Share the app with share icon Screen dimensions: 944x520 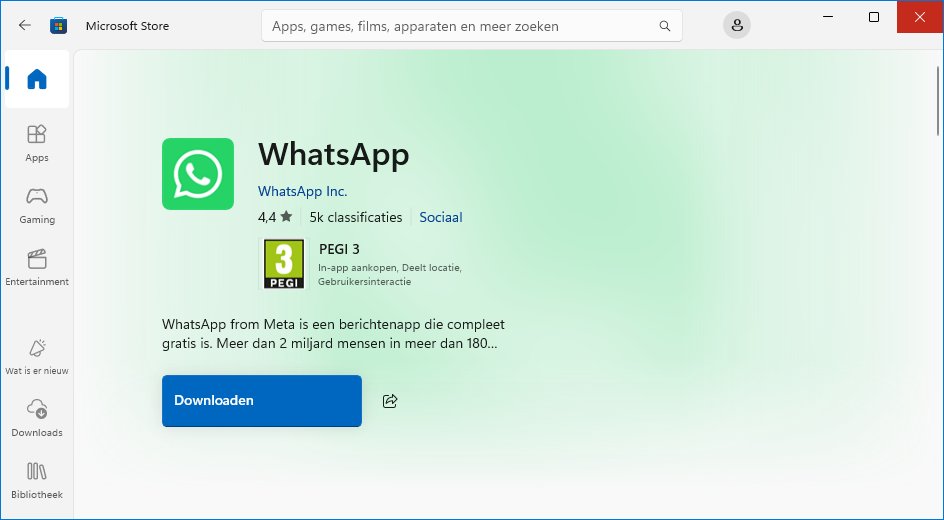[x=390, y=401]
